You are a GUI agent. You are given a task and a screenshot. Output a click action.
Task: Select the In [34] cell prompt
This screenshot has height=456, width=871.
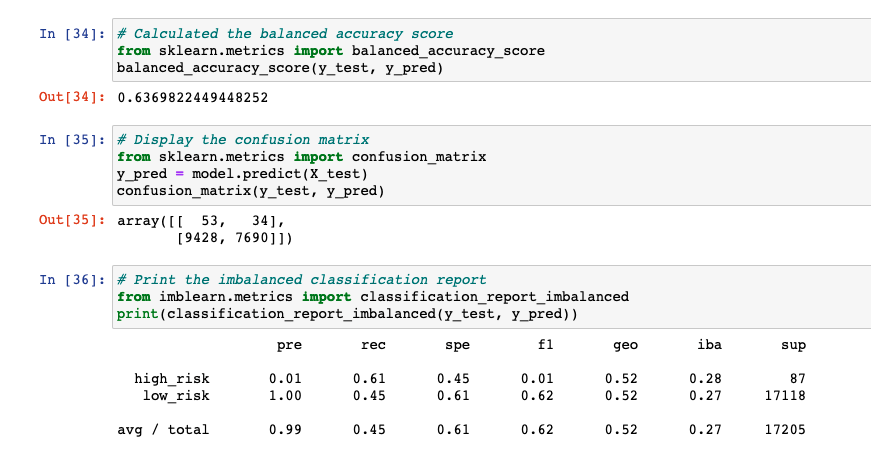click(x=72, y=34)
